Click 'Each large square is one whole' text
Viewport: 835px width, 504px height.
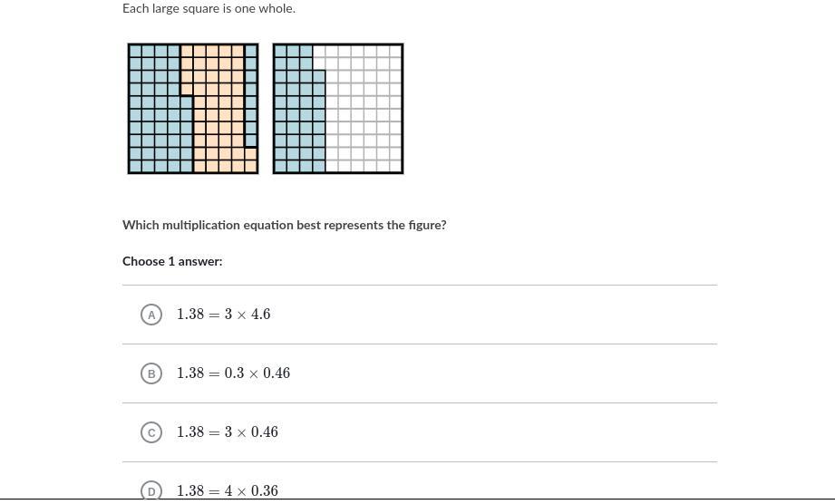click(x=209, y=8)
